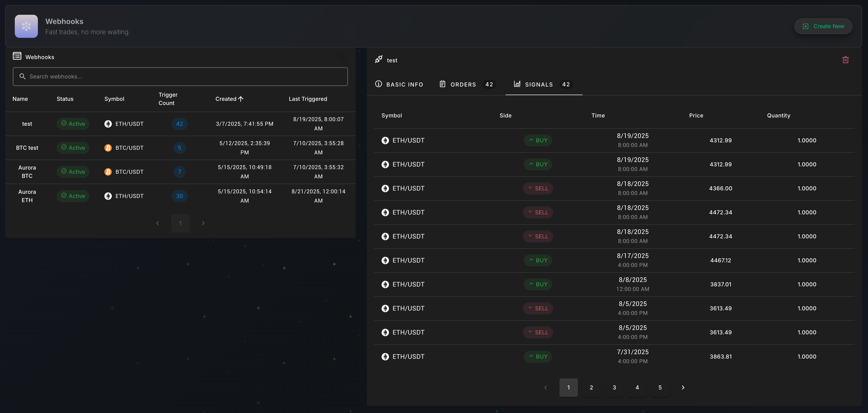Click the trash icon to delete webhook
The height and width of the screenshot is (413, 868).
pyautogui.click(x=845, y=60)
